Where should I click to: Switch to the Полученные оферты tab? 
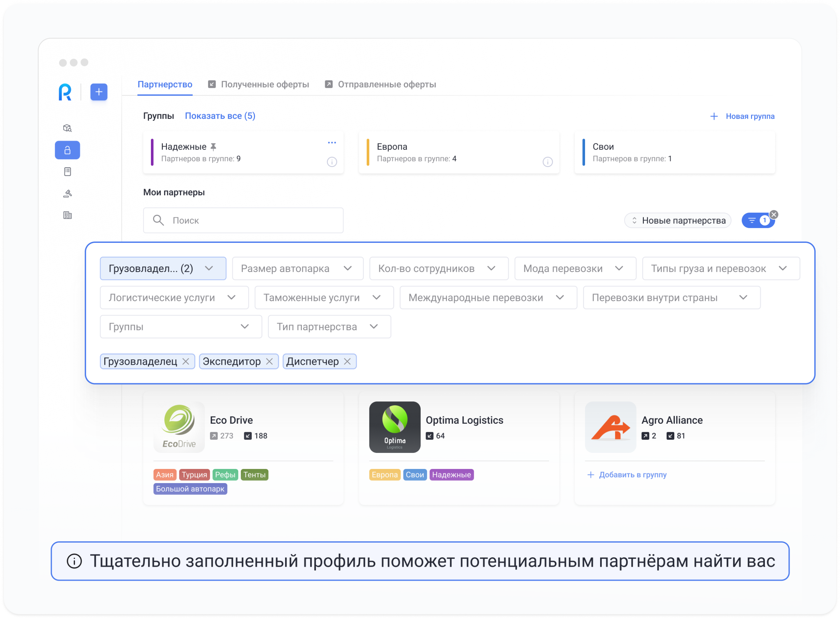(x=265, y=84)
